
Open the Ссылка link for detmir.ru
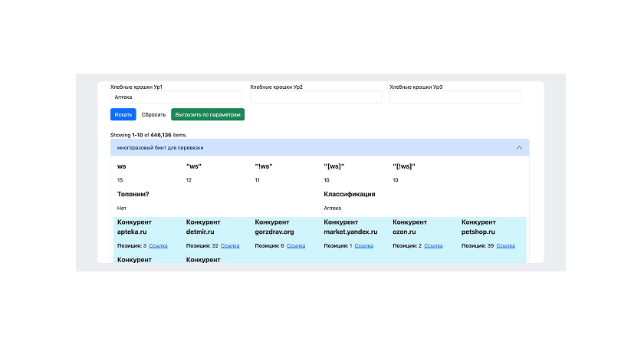(230, 246)
